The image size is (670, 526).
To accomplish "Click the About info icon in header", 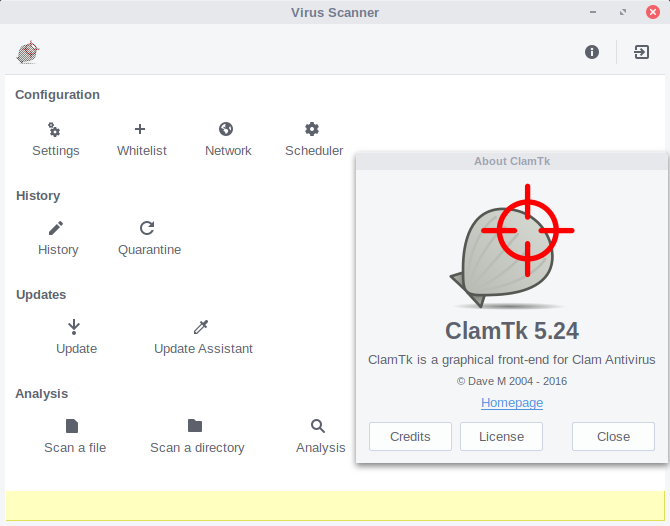I will 592,52.
